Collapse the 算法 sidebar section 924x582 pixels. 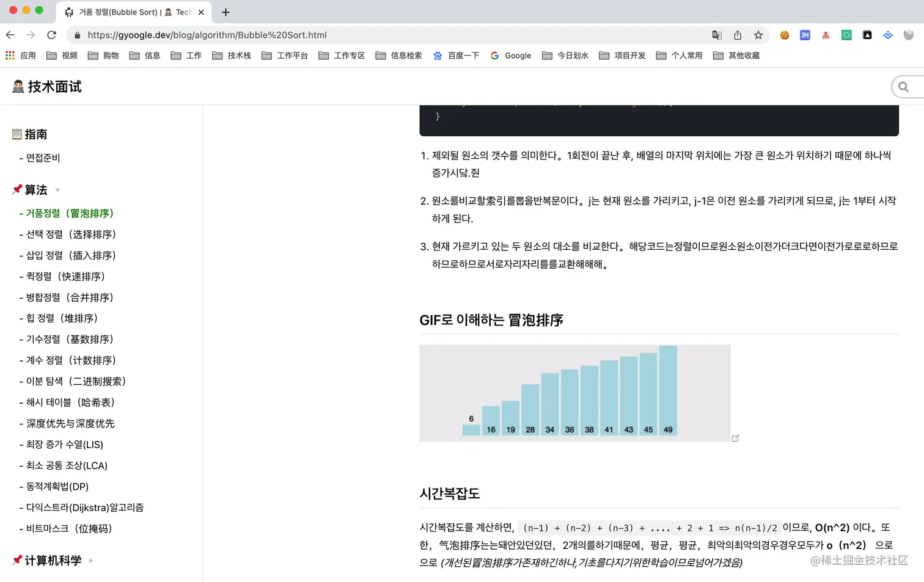pyautogui.click(x=57, y=190)
